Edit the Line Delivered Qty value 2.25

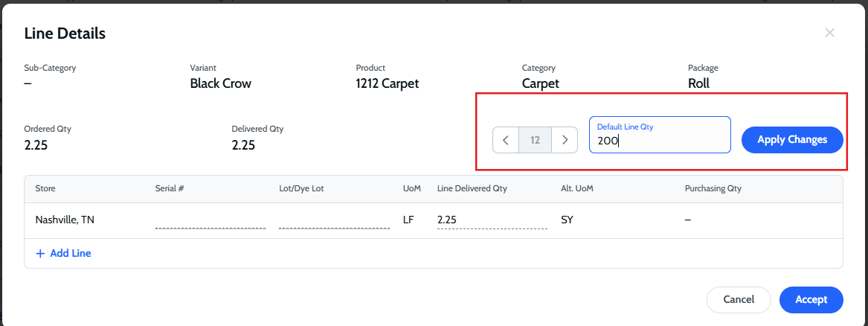pos(492,220)
